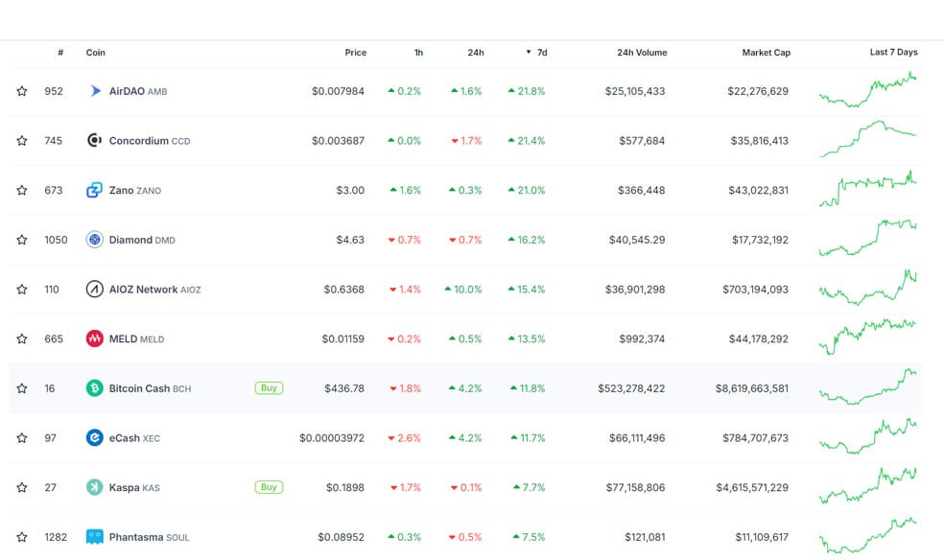Select Zano price $3.00
The height and width of the screenshot is (560, 944).
click(x=350, y=190)
